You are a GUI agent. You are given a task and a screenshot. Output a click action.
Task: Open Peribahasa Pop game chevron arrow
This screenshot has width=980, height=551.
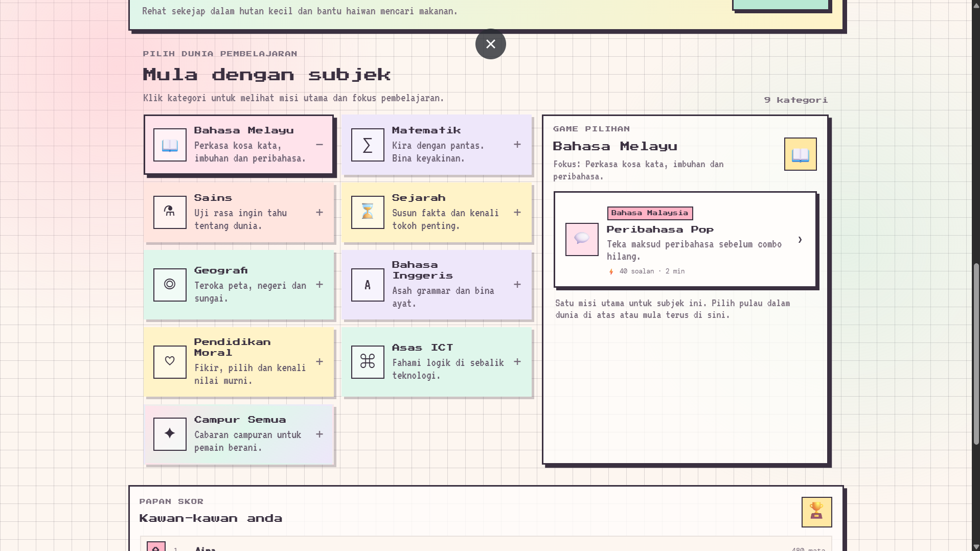[x=800, y=240]
